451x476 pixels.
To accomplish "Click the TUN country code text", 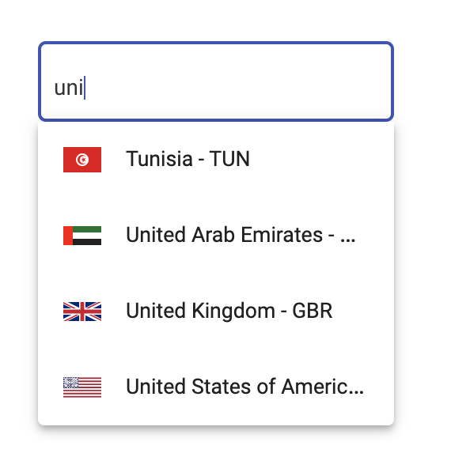I will coord(229,159).
